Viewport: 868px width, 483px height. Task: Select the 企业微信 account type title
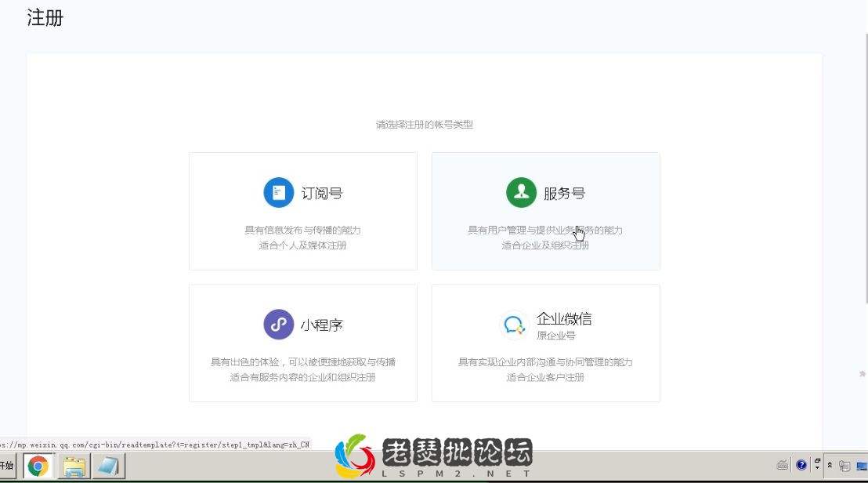(x=564, y=319)
